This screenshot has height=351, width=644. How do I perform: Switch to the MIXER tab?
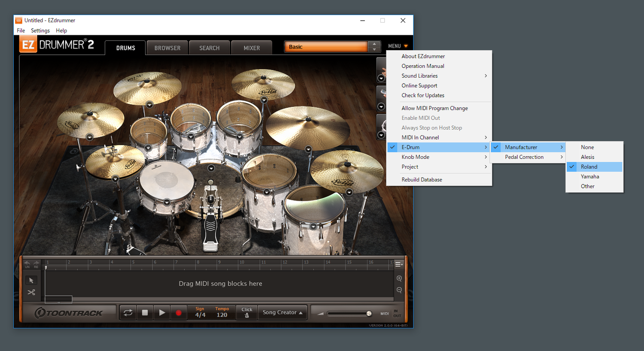click(x=252, y=48)
